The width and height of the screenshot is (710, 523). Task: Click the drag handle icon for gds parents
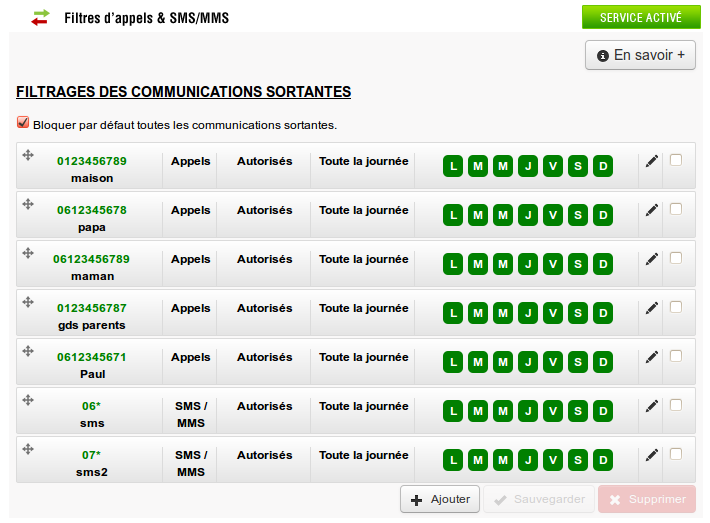coord(28,302)
